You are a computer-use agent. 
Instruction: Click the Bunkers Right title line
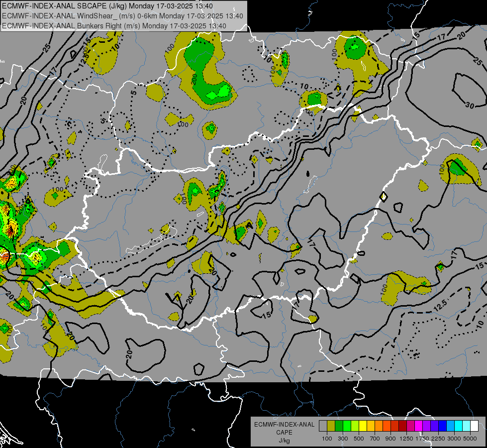[114, 26]
